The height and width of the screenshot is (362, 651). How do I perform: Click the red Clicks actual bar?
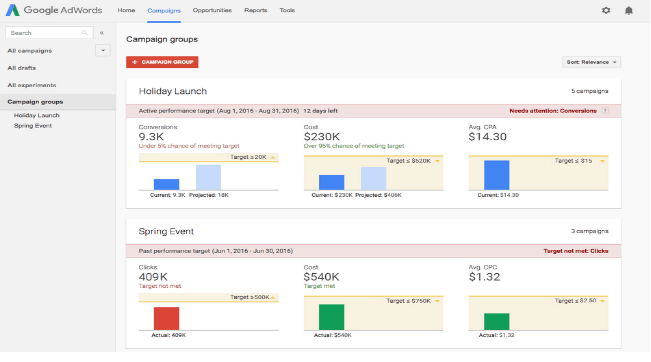coord(166,318)
